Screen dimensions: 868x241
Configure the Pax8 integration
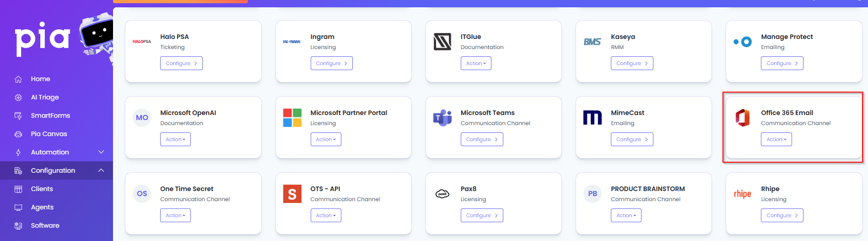pyautogui.click(x=482, y=215)
